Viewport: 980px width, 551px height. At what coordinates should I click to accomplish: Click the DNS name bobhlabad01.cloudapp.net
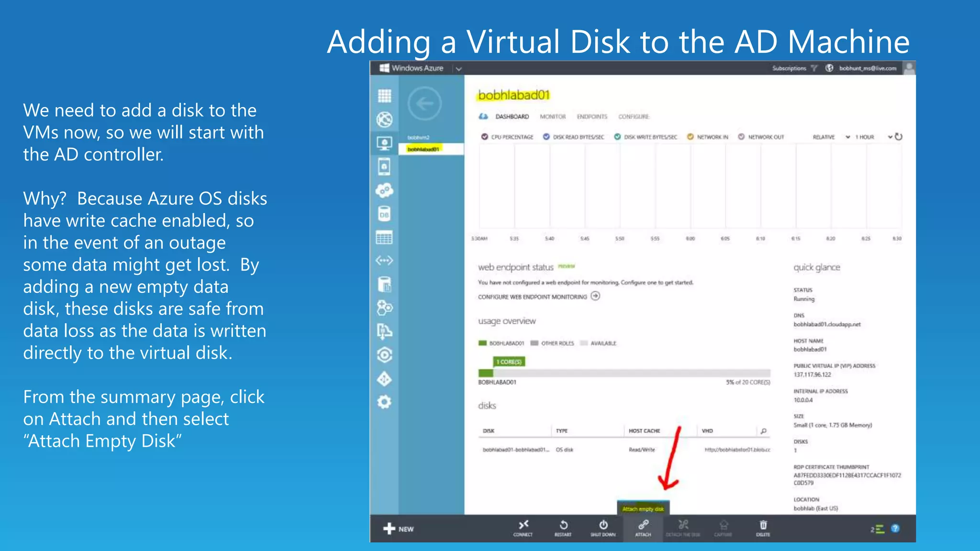(x=827, y=324)
